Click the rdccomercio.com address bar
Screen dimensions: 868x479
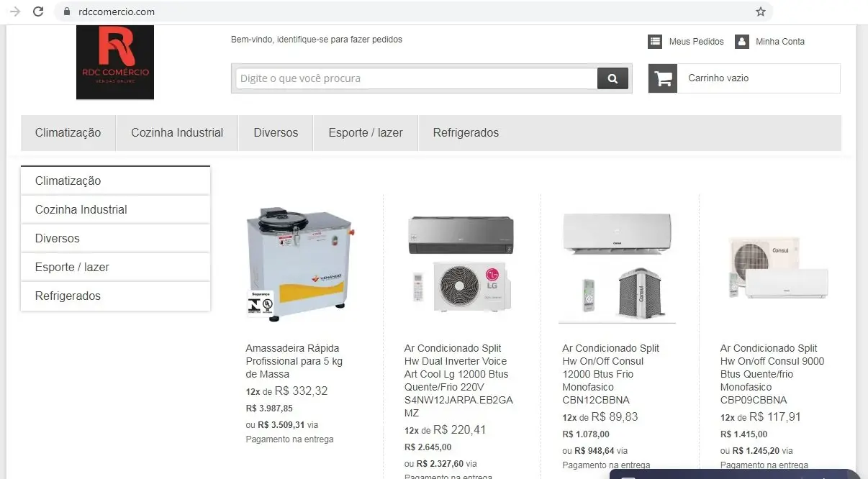[x=414, y=12]
